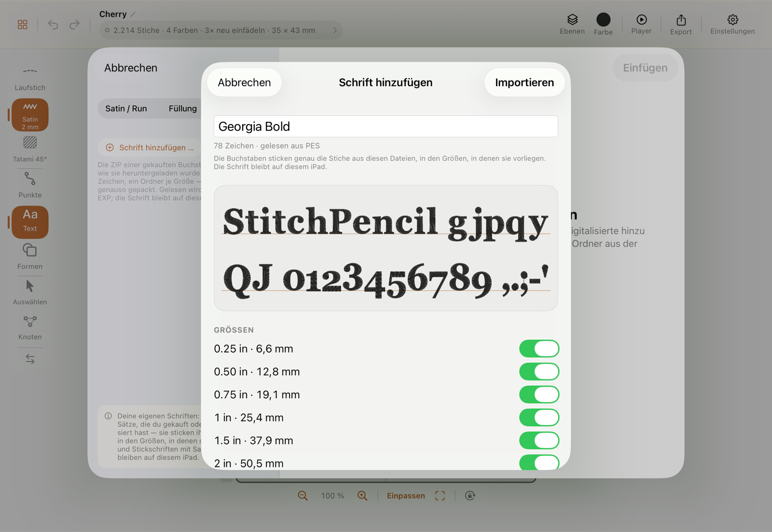Toggle fullscreen frame icon

tap(440, 496)
